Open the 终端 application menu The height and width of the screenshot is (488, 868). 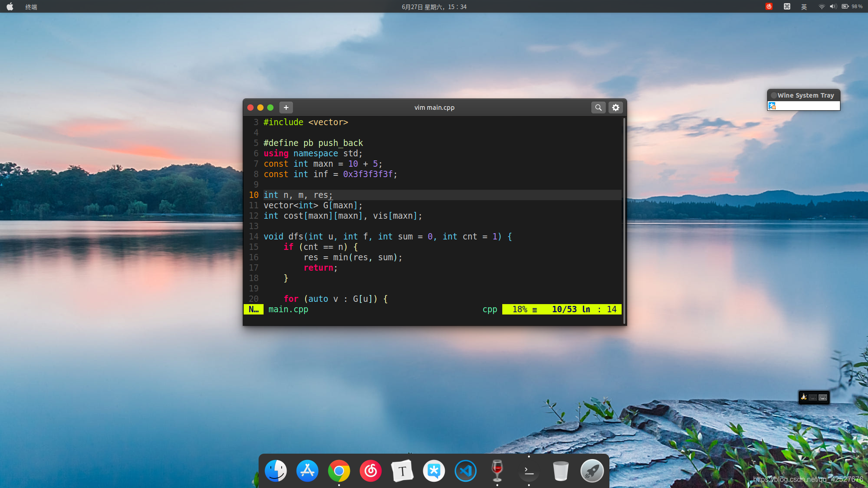31,7
